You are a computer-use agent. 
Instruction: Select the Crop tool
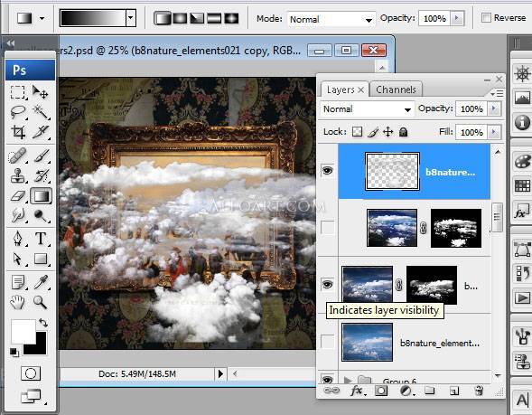tap(18, 132)
